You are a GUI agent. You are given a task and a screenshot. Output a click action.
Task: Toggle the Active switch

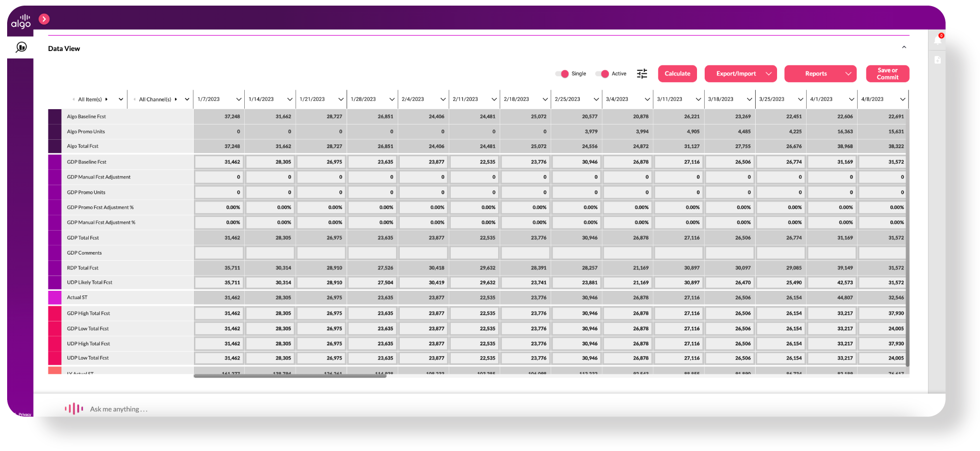(602, 73)
